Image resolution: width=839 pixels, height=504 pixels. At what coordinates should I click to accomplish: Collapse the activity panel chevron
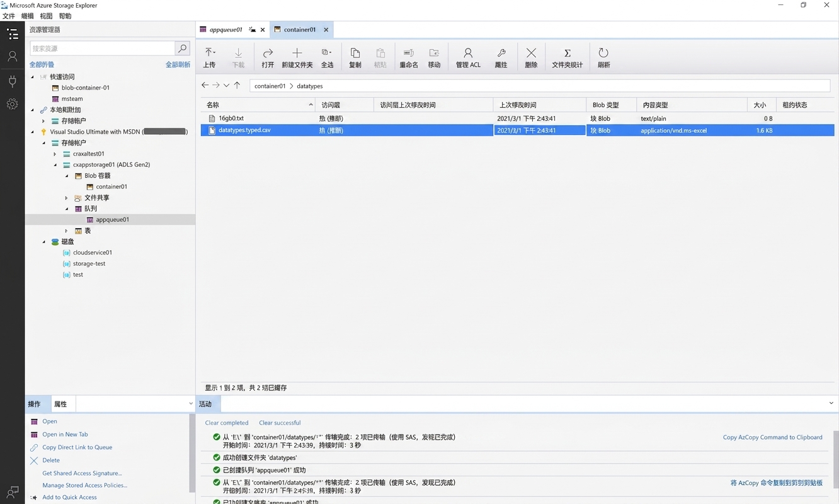[831, 403]
